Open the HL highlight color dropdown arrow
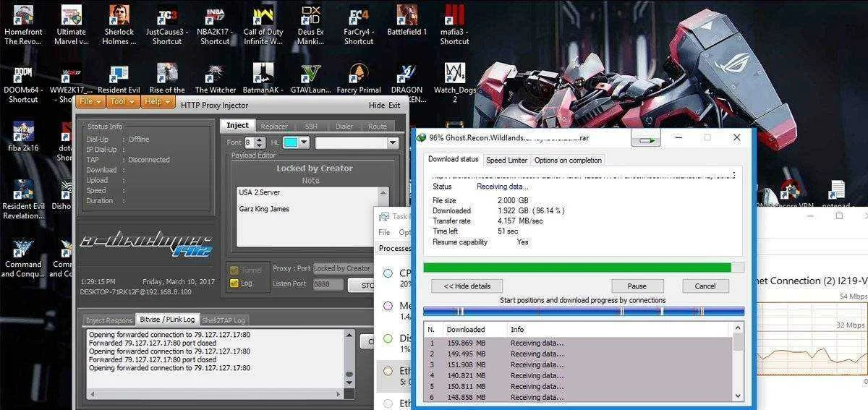This screenshot has width=868, height=410. tap(304, 143)
